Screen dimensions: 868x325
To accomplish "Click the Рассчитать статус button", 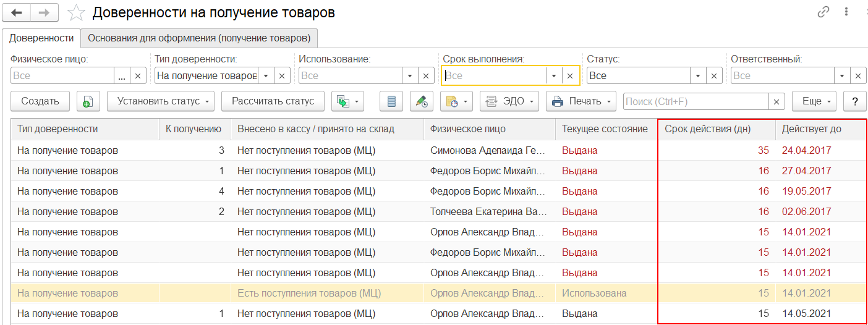I will [273, 101].
